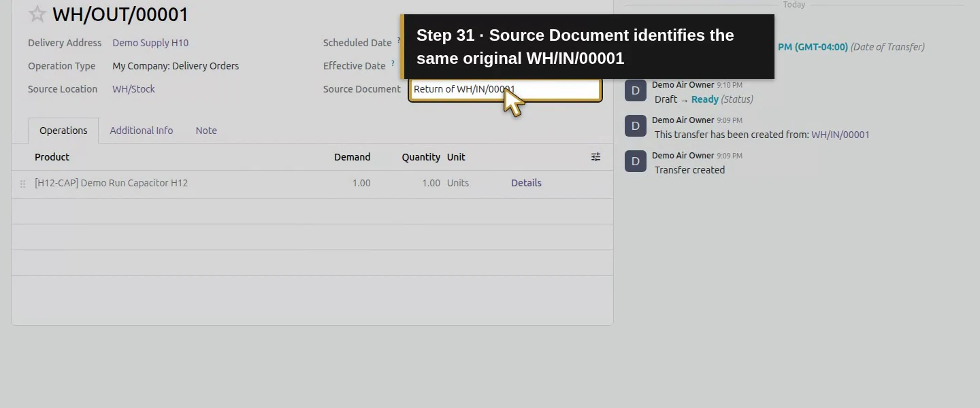The width and height of the screenshot is (980, 408).
Task: Select the [H12-CAP] Demo Run Capacitor H12 product cell
Action: 111,183
